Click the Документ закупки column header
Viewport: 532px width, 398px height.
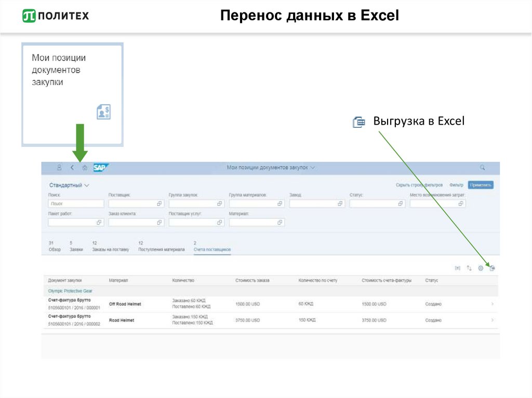point(65,280)
